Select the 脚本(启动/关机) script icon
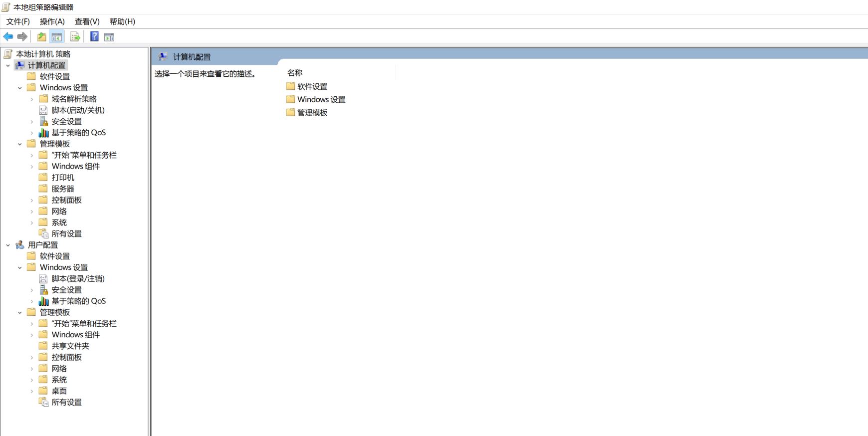This screenshot has height=436, width=868. [x=43, y=110]
